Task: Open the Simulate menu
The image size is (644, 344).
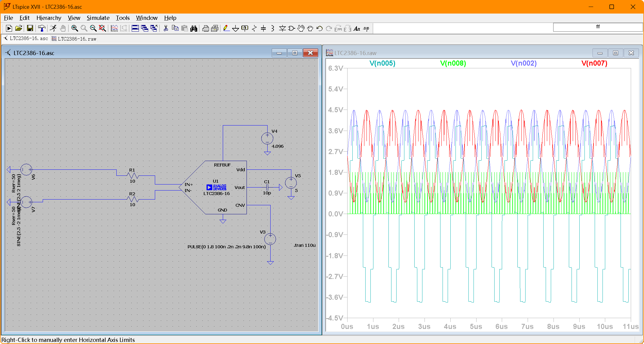Action: point(97,18)
